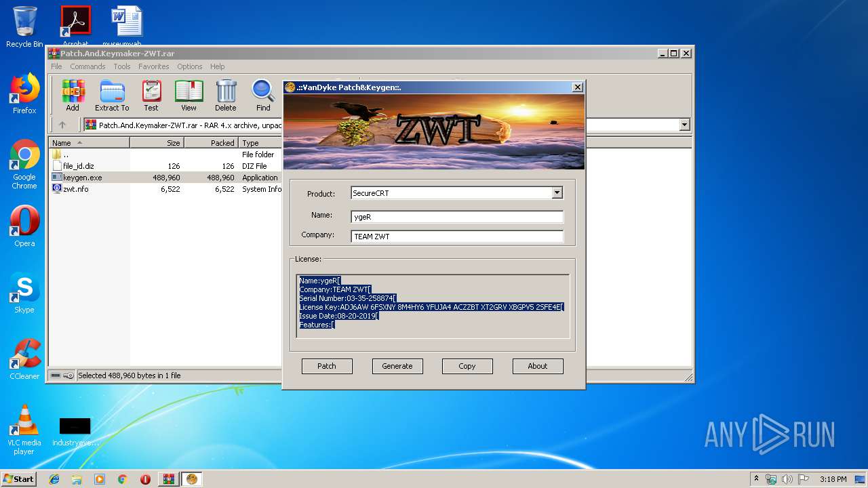Viewport: 868px width, 488px height.
Task: Open the Firefox desktop icon
Action: pos(24,94)
